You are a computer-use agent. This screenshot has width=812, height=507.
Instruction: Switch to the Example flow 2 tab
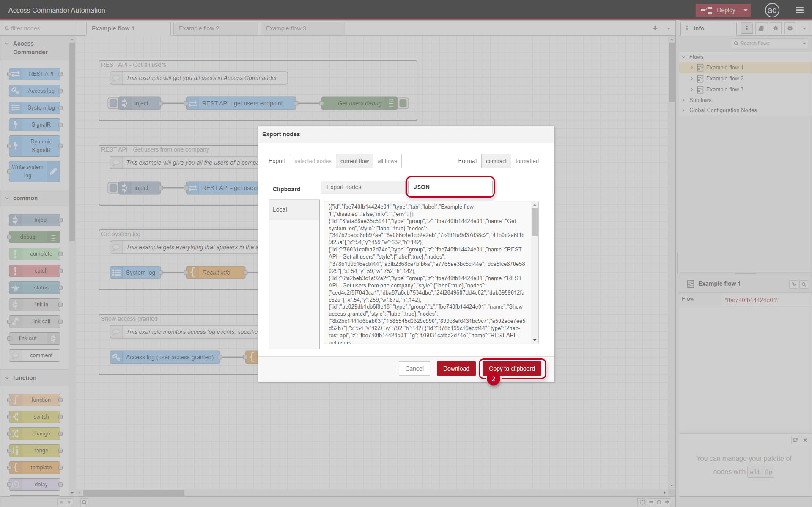tap(215, 28)
